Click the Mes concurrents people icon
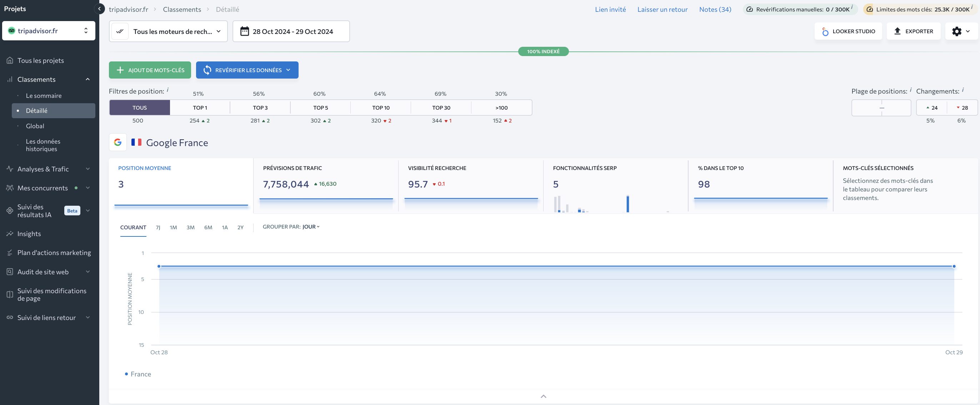The width and height of the screenshot is (980, 405). click(10, 188)
